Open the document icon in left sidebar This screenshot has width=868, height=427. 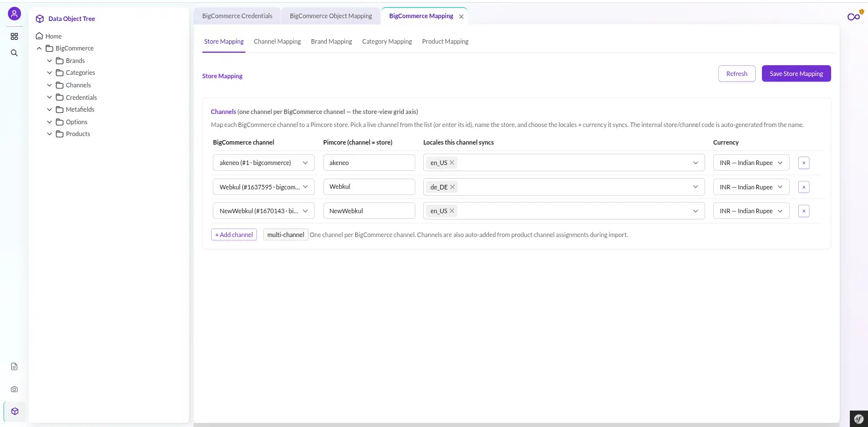point(14,367)
